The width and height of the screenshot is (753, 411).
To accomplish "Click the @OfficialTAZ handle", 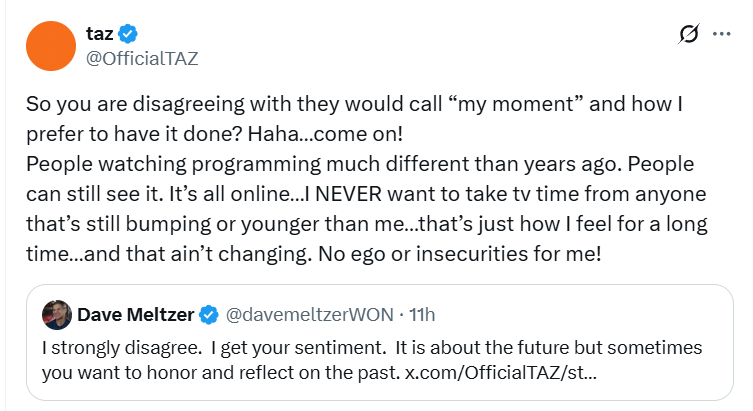I will click(143, 57).
